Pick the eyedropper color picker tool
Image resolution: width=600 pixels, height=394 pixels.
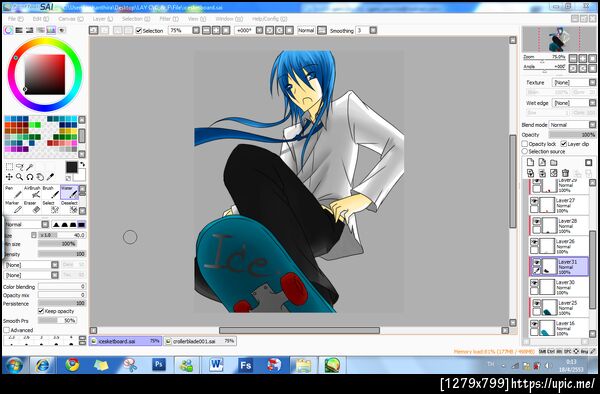[x=50, y=177]
